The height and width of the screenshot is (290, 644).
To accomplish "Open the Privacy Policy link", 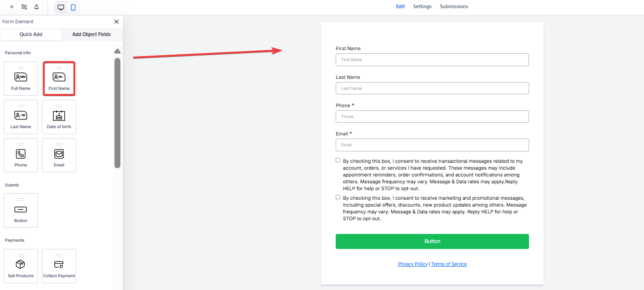I will coord(413,264).
